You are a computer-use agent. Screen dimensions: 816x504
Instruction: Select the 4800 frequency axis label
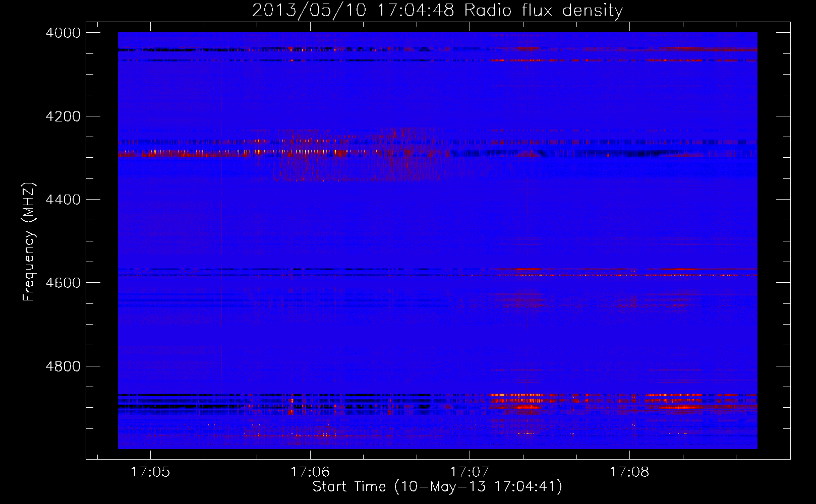(x=63, y=366)
